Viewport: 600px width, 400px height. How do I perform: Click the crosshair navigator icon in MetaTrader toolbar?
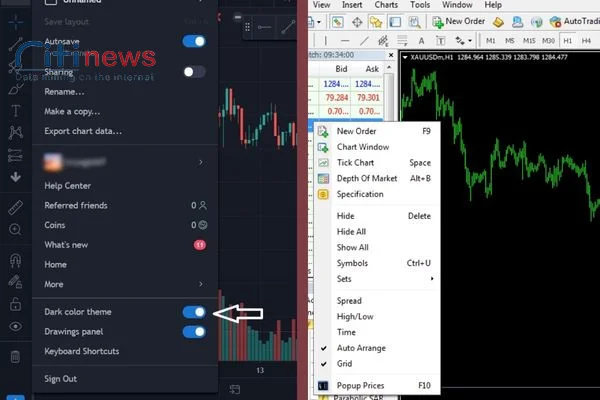[357, 22]
